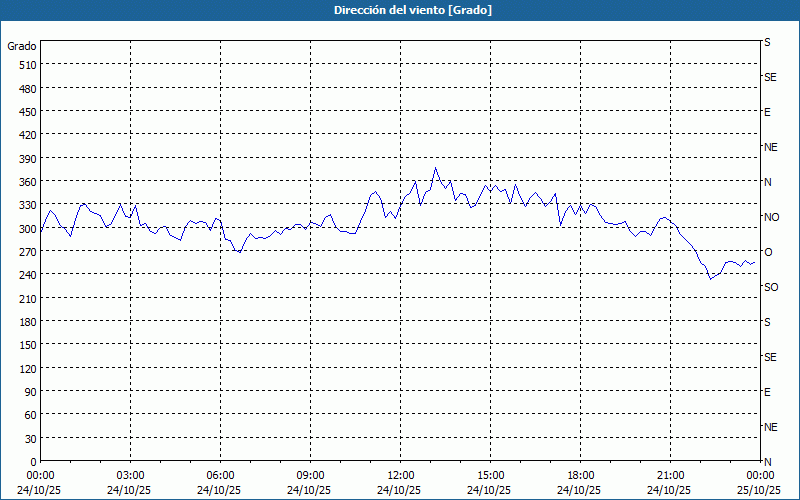
Task: Click the highest peak of the blue line
Action: 435,168
